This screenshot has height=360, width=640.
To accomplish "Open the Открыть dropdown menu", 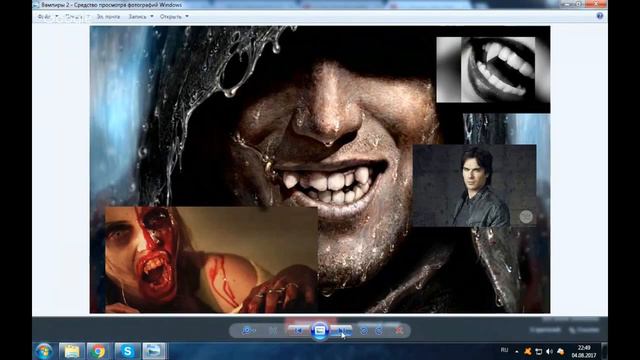I will [x=174, y=17].
